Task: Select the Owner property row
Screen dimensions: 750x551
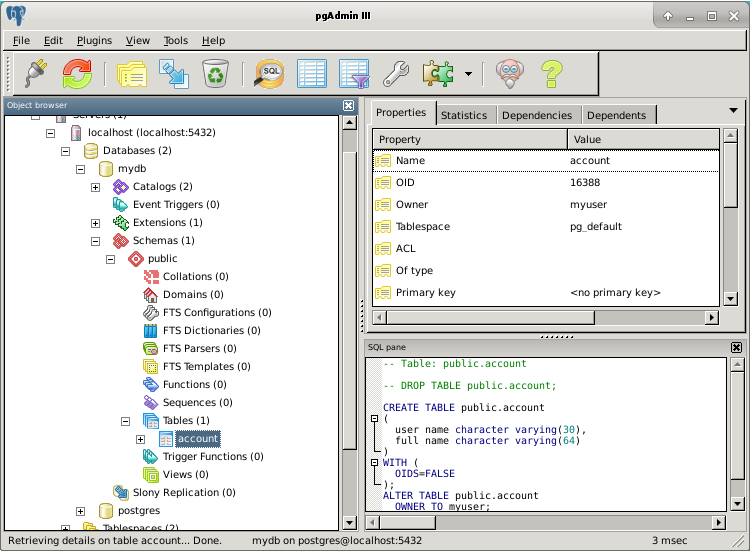Action: coord(546,205)
